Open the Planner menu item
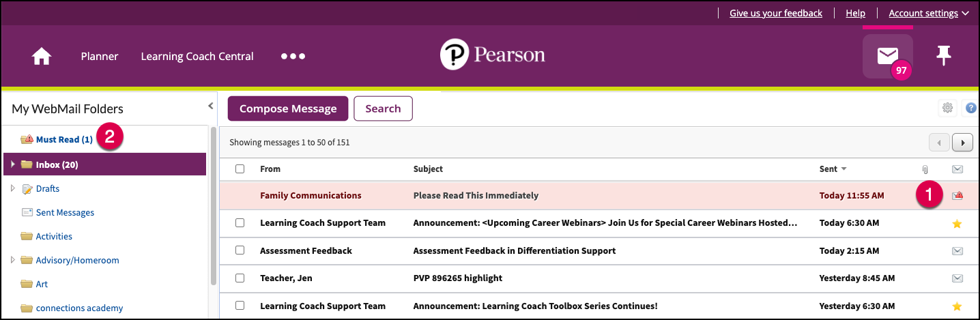980x320 pixels. coord(100,57)
